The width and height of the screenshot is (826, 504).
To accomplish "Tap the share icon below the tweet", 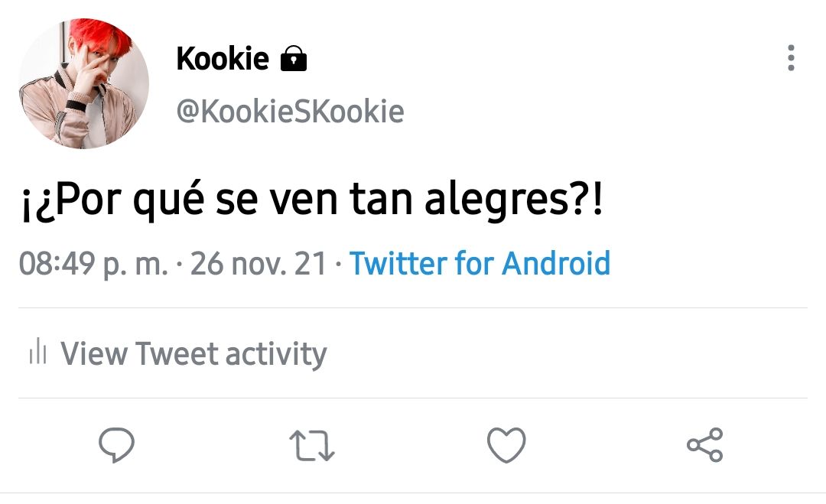I will 705,445.
